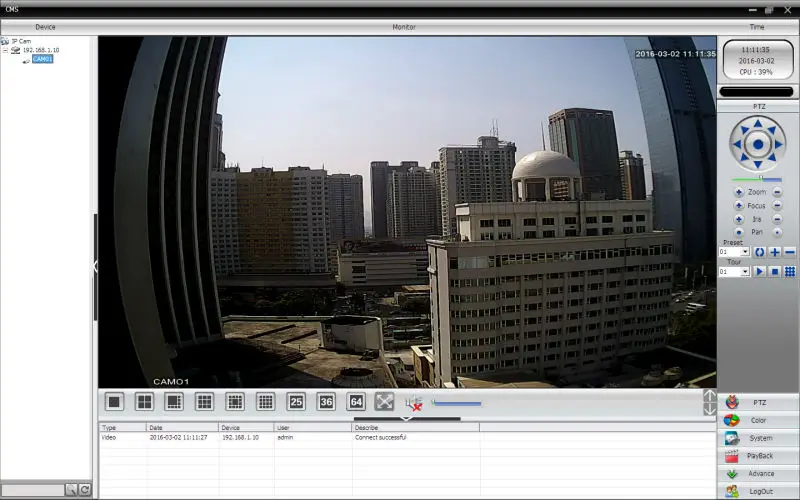Click the refresh device list icon

pyautogui.click(x=85, y=490)
